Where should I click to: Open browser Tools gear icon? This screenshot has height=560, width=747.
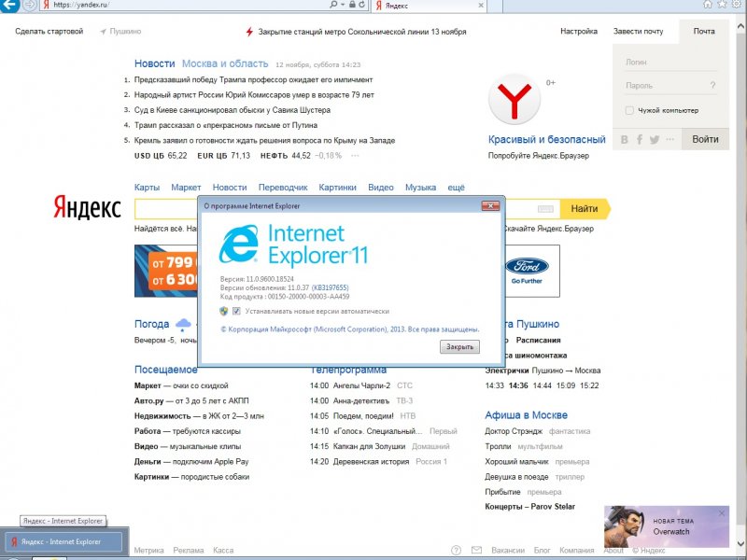pos(737,5)
